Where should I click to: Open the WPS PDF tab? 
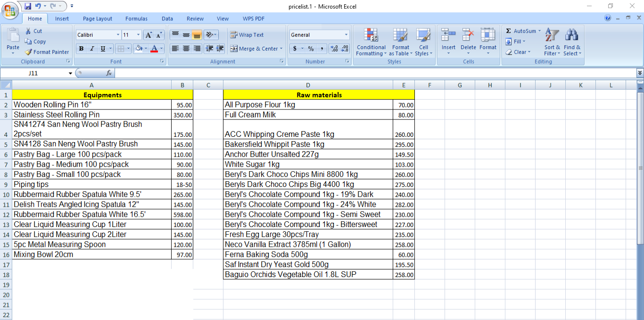tap(254, 19)
